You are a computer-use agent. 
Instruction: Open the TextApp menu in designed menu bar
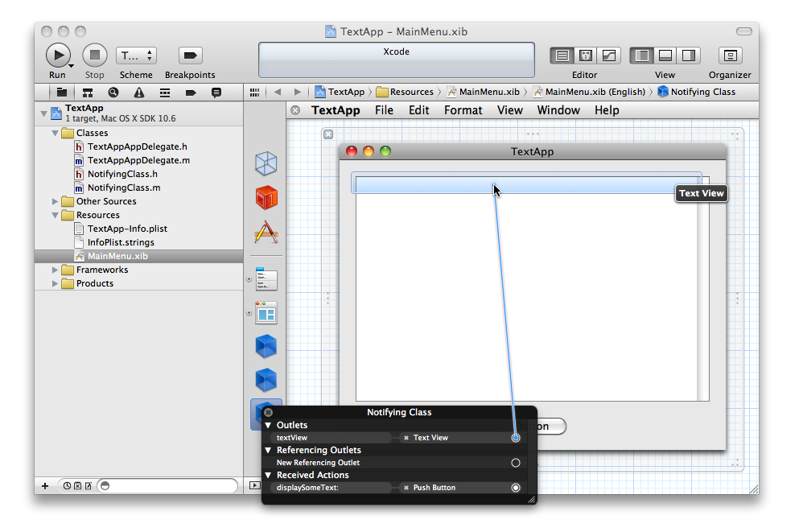(x=336, y=110)
